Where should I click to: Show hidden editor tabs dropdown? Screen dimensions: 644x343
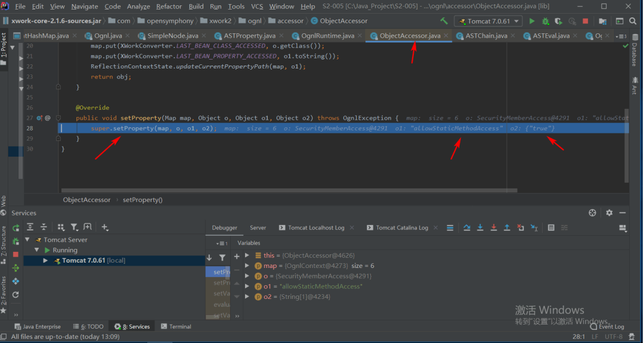[621, 36]
